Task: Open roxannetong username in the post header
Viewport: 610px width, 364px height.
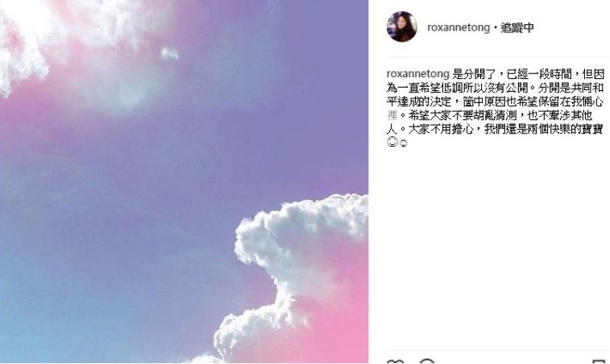Action: coord(459,27)
